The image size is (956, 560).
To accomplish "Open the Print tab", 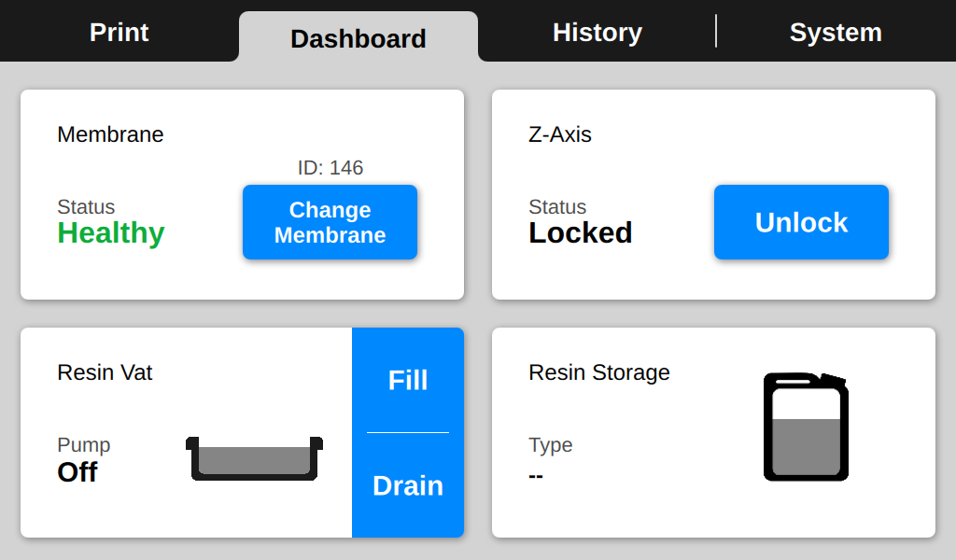I will pos(119,32).
